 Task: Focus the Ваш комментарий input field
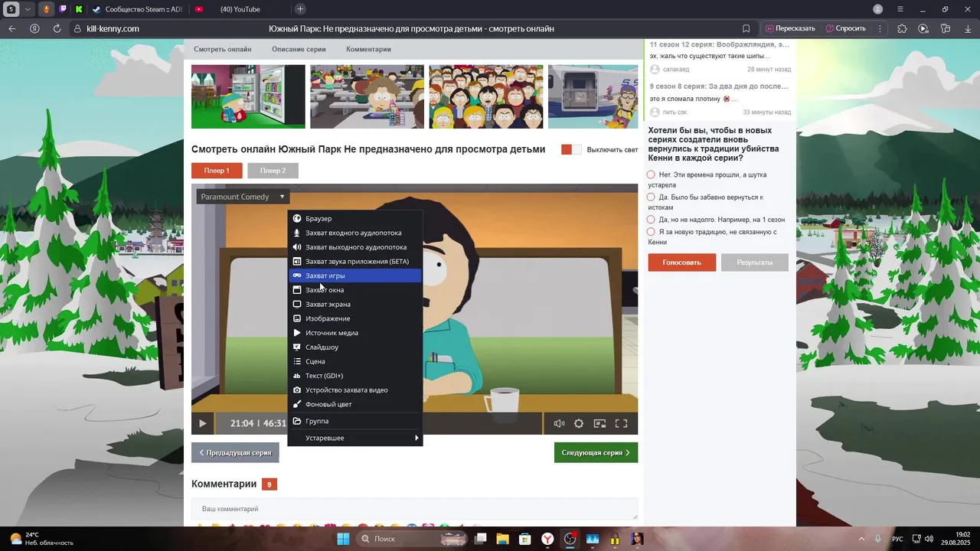coord(414,509)
